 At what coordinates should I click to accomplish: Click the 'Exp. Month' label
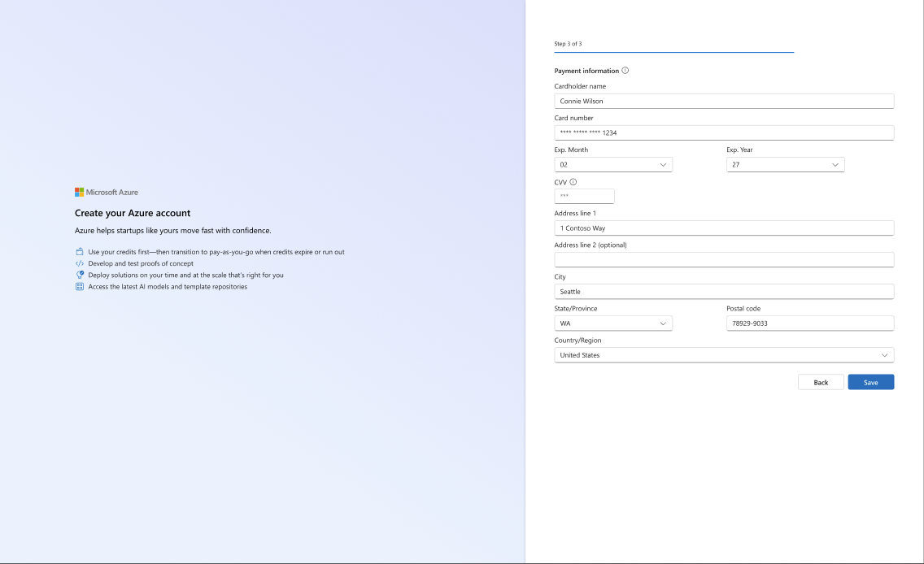(x=571, y=150)
